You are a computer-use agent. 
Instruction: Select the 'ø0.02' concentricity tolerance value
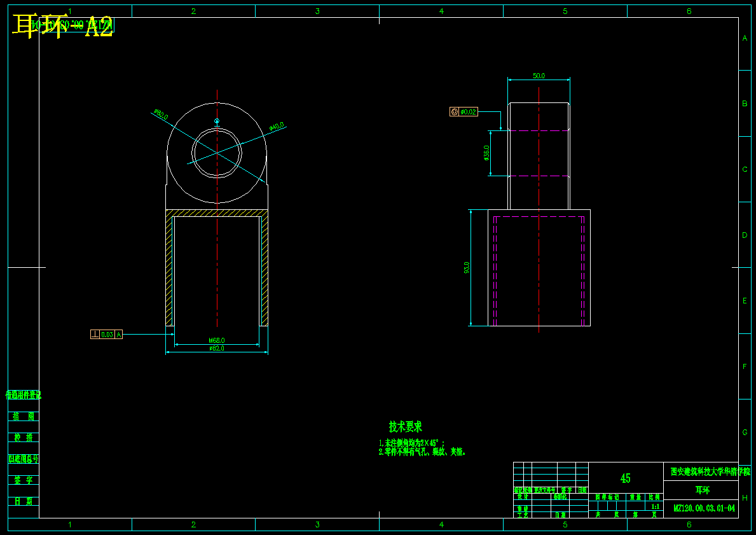coord(468,112)
